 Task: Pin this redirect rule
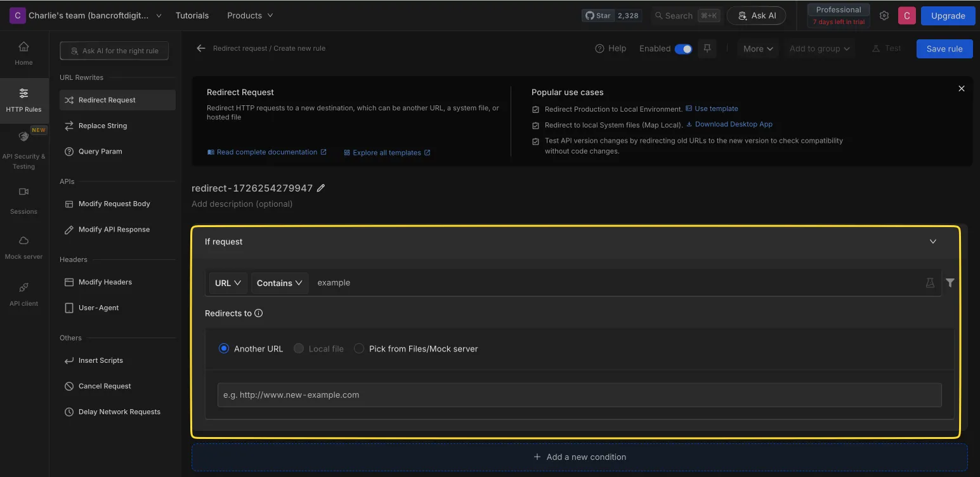(707, 48)
